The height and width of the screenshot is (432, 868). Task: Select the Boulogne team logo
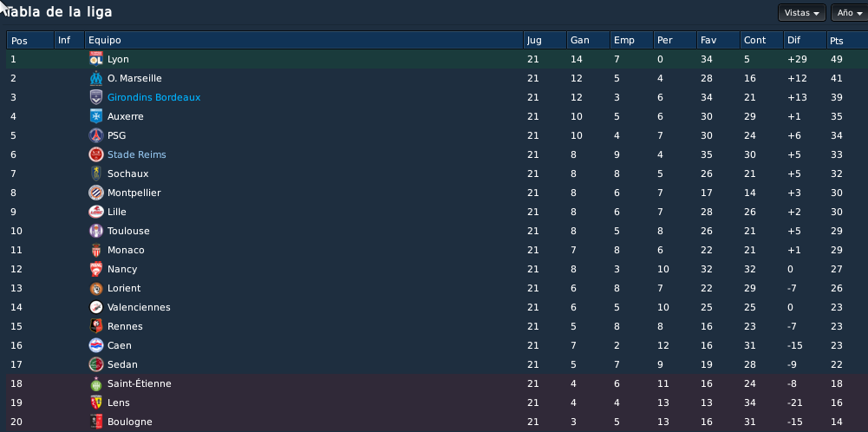[x=96, y=422]
